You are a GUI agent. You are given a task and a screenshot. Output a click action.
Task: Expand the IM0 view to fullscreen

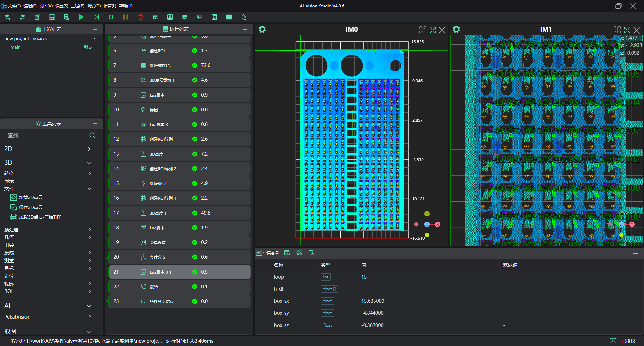(433, 30)
